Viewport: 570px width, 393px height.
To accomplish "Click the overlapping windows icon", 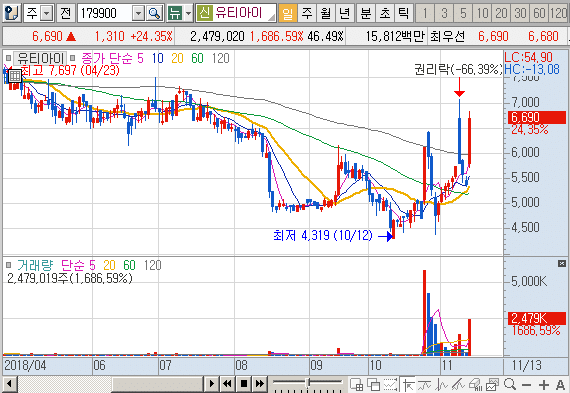I will [x=373, y=385].
